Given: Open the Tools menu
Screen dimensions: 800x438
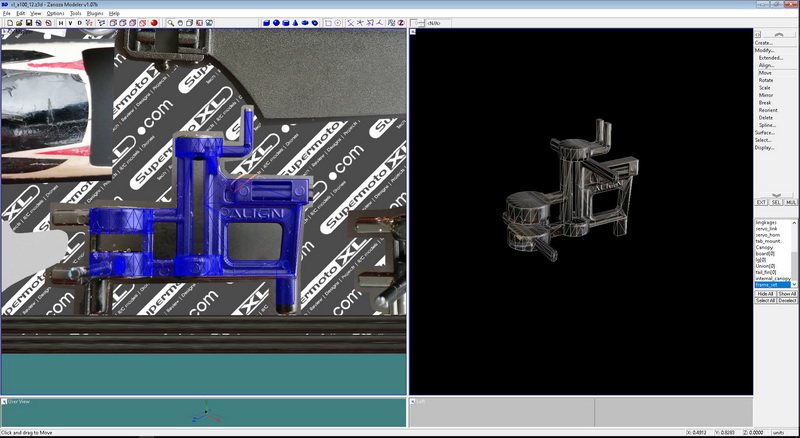Looking at the screenshot, I should 76,13.
